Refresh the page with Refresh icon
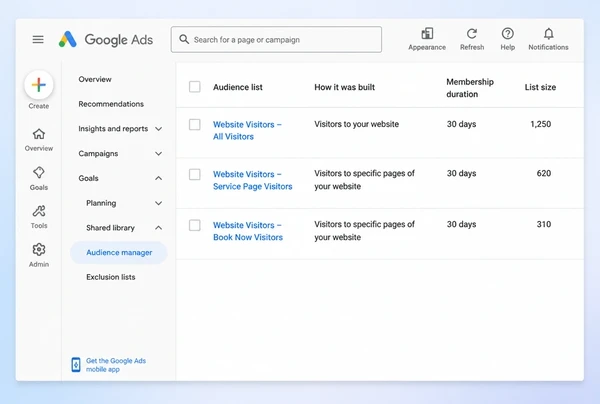 pyautogui.click(x=472, y=34)
